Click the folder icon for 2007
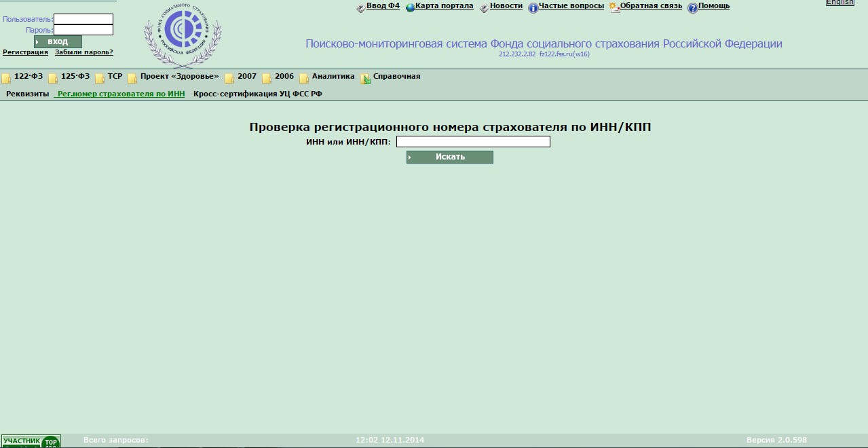The image size is (868, 448). click(229, 77)
